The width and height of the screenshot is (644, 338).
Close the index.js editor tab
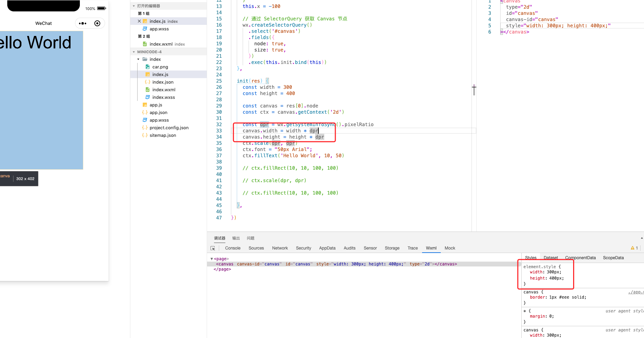[x=139, y=21]
